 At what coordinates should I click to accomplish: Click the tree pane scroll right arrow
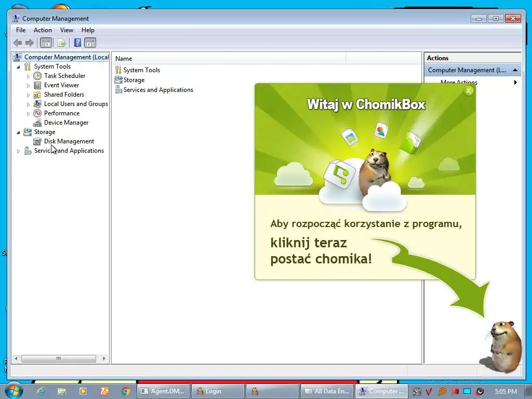(x=104, y=358)
